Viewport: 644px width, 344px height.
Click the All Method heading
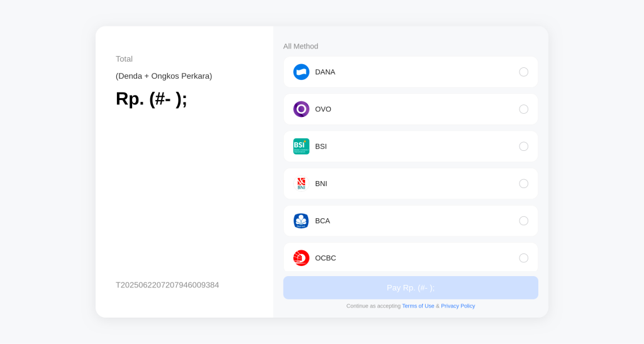click(x=301, y=46)
